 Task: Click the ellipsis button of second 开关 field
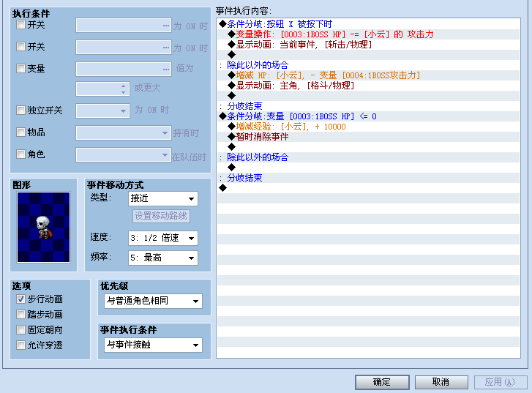165,47
